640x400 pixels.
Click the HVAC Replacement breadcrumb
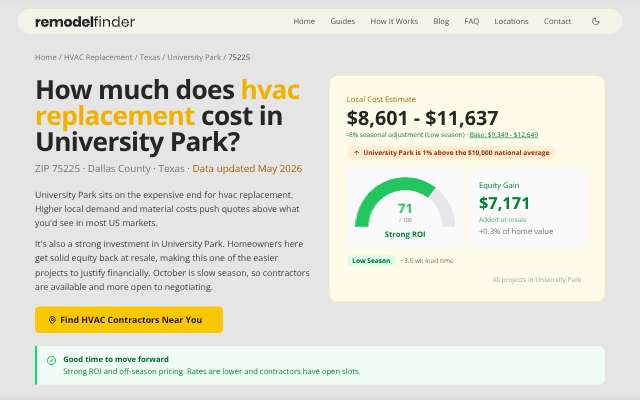pos(98,57)
